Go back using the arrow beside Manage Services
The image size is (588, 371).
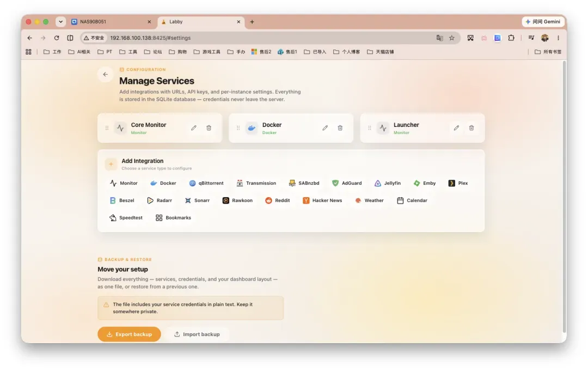(106, 74)
